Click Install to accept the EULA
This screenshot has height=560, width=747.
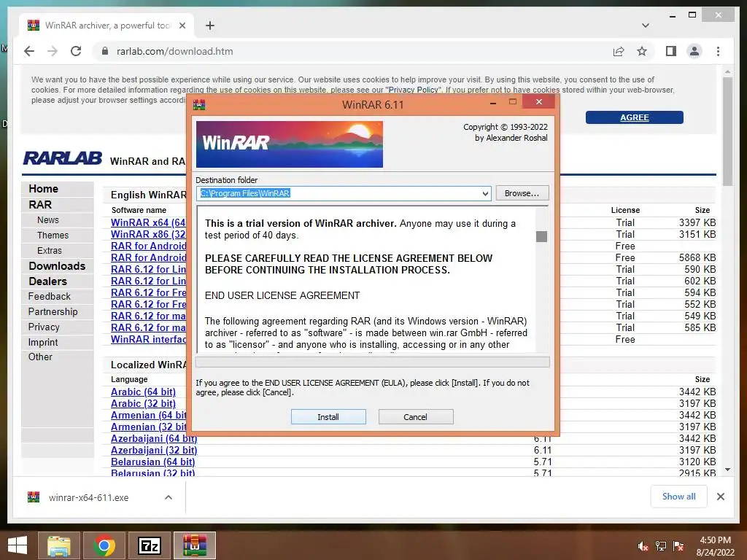[x=328, y=416]
